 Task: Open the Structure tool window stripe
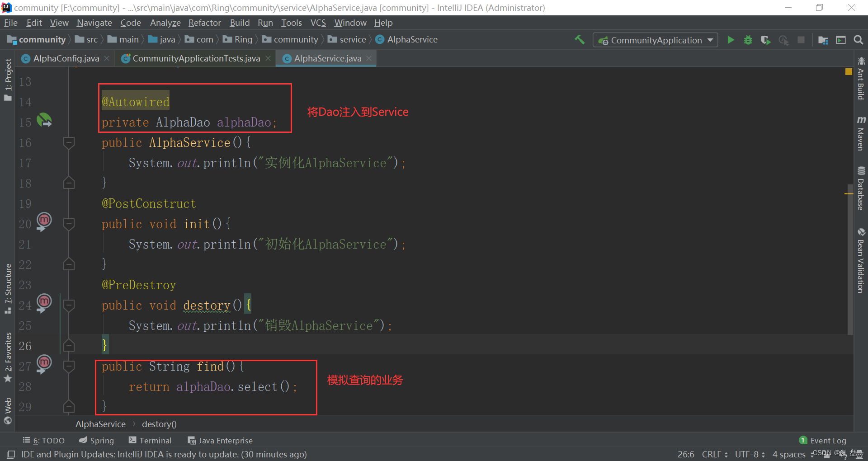tap(8, 288)
